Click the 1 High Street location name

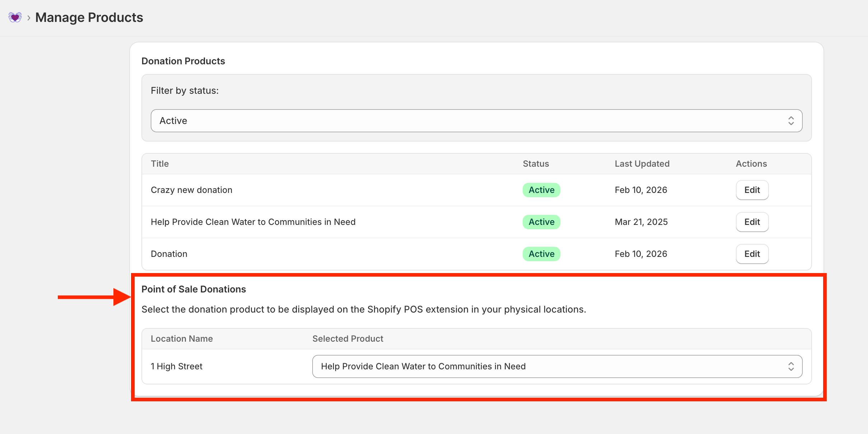(177, 366)
